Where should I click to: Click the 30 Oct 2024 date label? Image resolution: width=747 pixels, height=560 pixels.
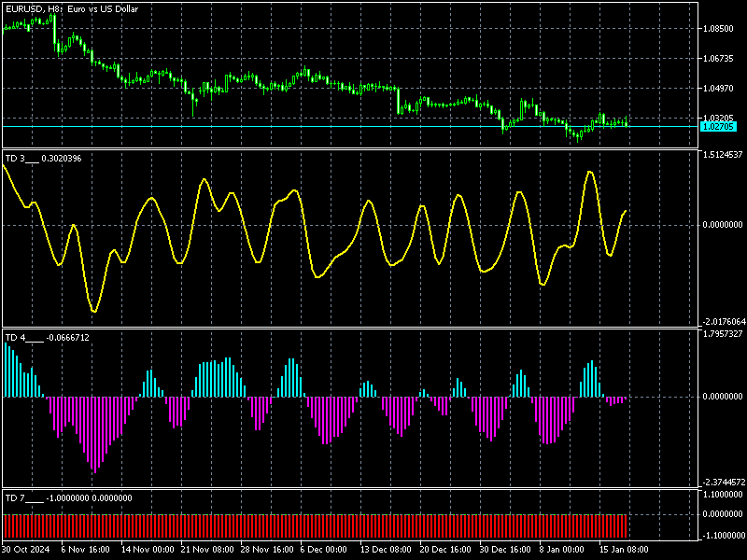pyautogui.click(x=26, y=550)
